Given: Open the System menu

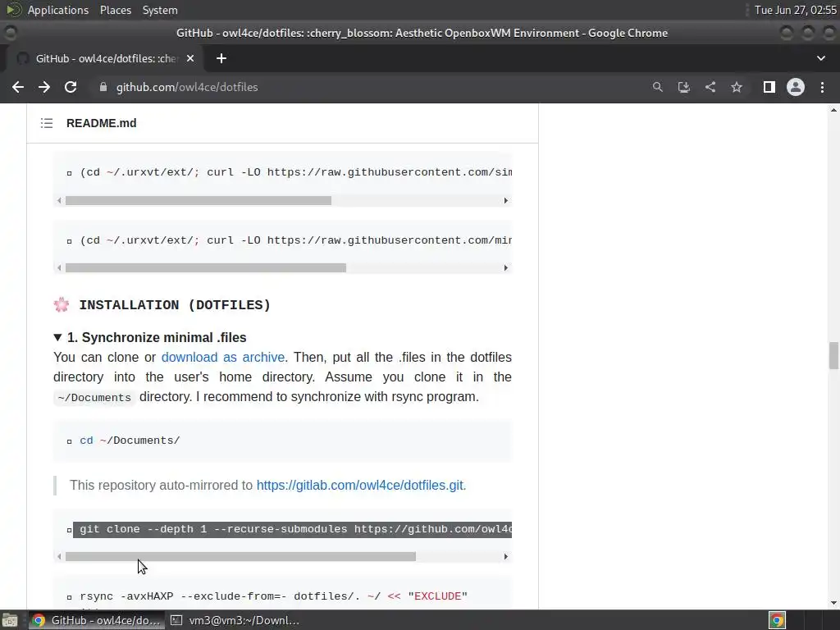Looking at the screenshot, I should [160, 10].
